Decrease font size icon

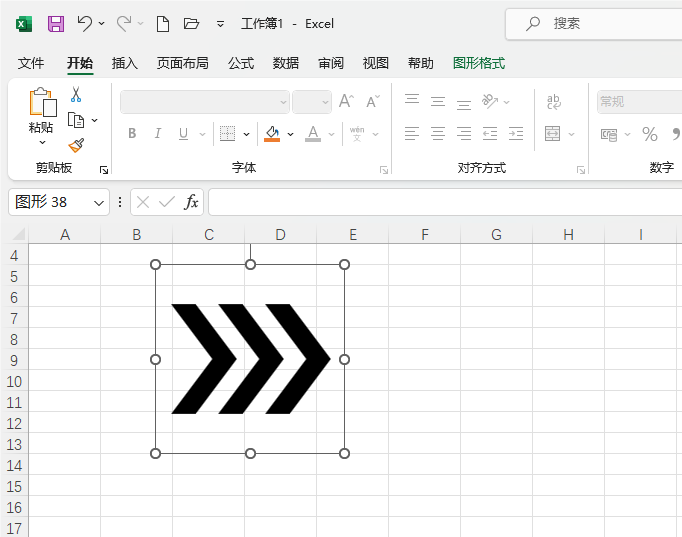click(x=373, y=102)
